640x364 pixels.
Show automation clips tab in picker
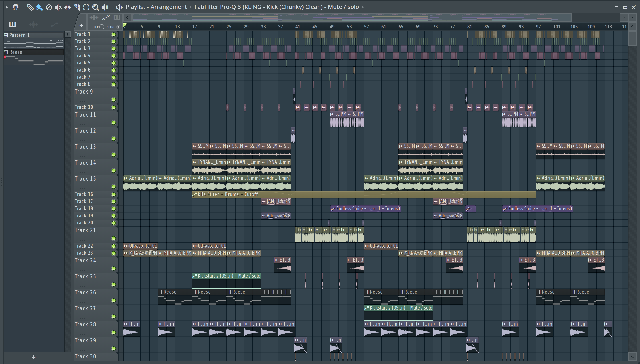54,24
